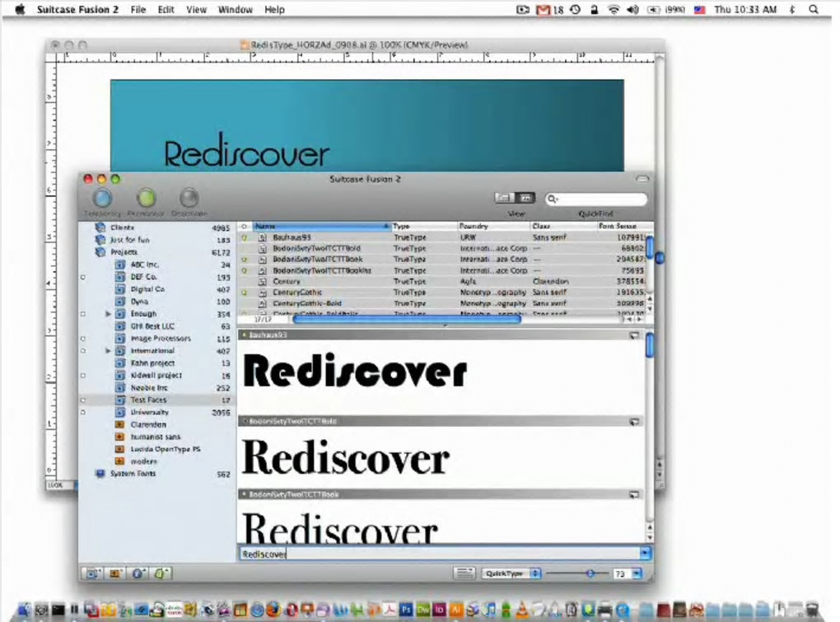Image resolution: width=840 pixels, height=622 pixels.
Task: Toggle activation box beside Image Processors
Action: [x=83, y=339]
